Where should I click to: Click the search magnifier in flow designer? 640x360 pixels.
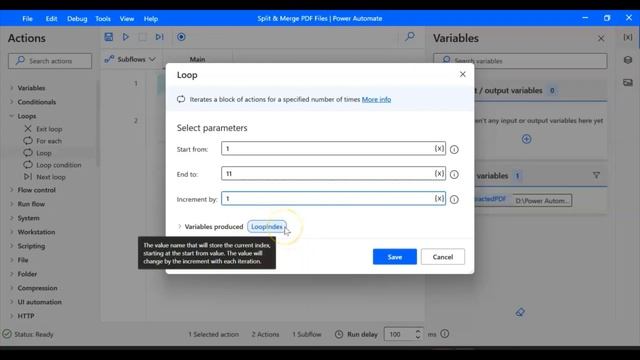point(410,37)
